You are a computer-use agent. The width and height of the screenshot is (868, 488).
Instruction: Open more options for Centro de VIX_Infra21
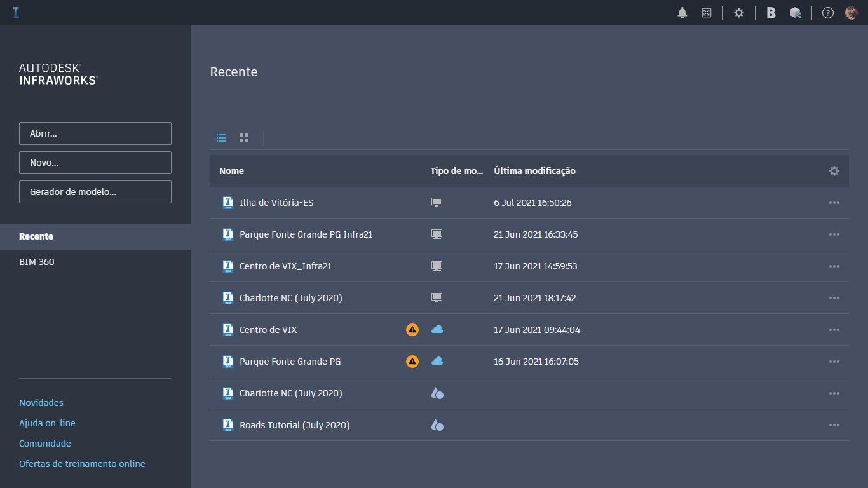pos(834,266)
